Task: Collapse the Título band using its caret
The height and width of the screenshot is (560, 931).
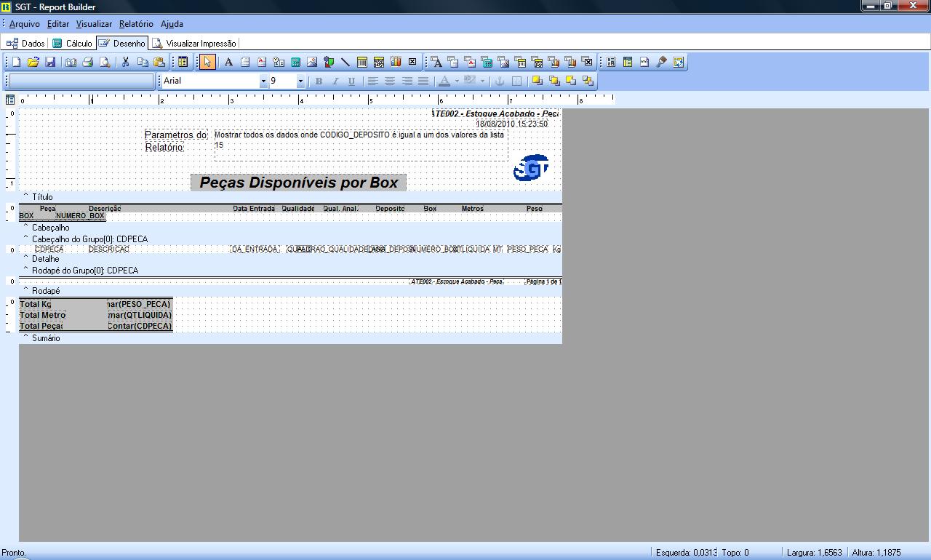Action: [x=25, y=196]
